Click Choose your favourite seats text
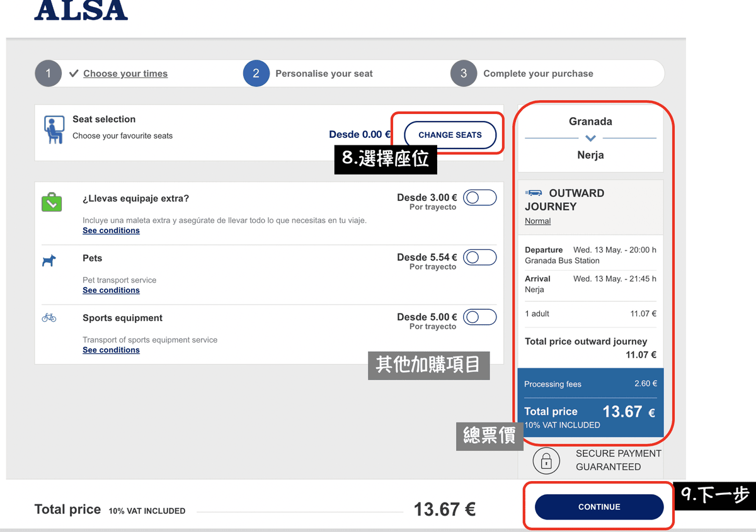756x532 pixels. pyautogui.click(x=122, y=136)
